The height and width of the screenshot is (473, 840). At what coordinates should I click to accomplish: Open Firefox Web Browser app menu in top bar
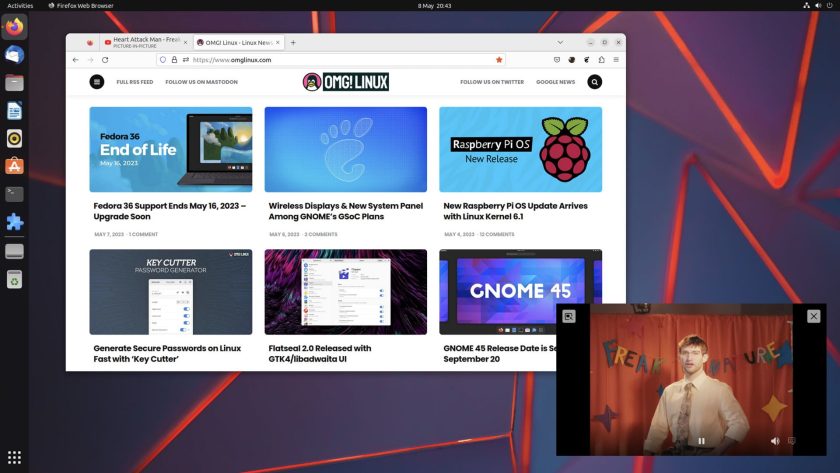(x=81, y=5)
